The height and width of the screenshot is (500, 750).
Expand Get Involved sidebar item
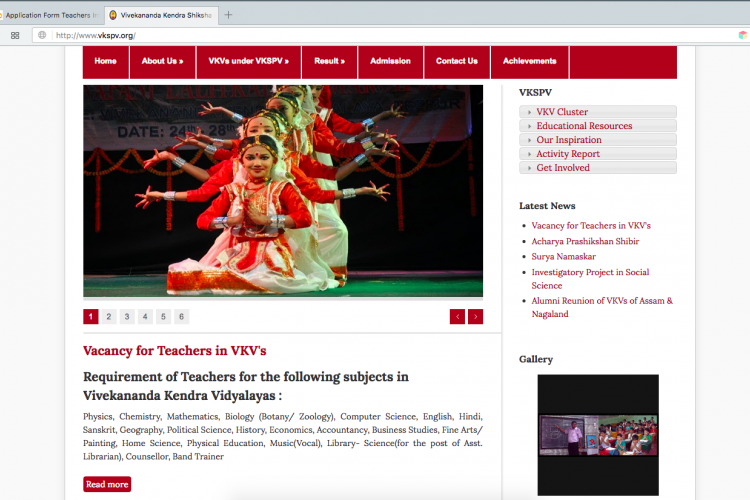click(598, 167)
